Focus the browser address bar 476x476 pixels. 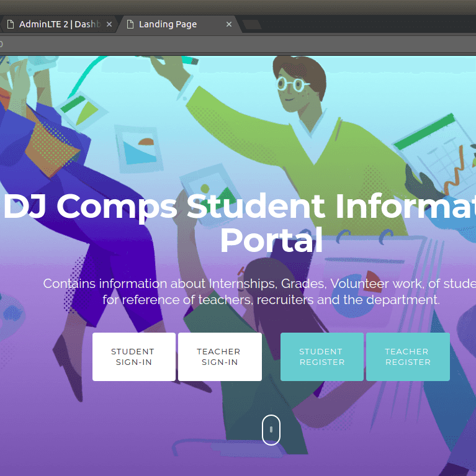pyautogui.click(x=238, y=44)
